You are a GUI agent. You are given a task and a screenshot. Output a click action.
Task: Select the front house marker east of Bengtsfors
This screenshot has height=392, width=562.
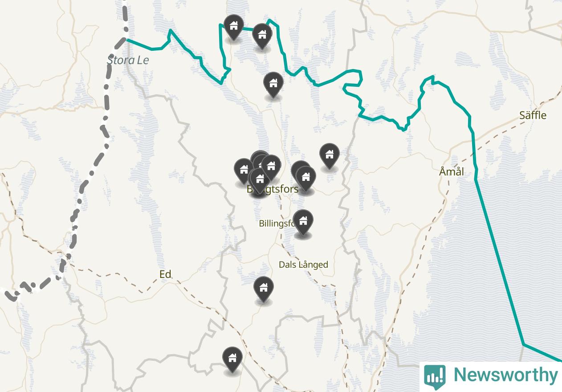click(x=305, y=179)
